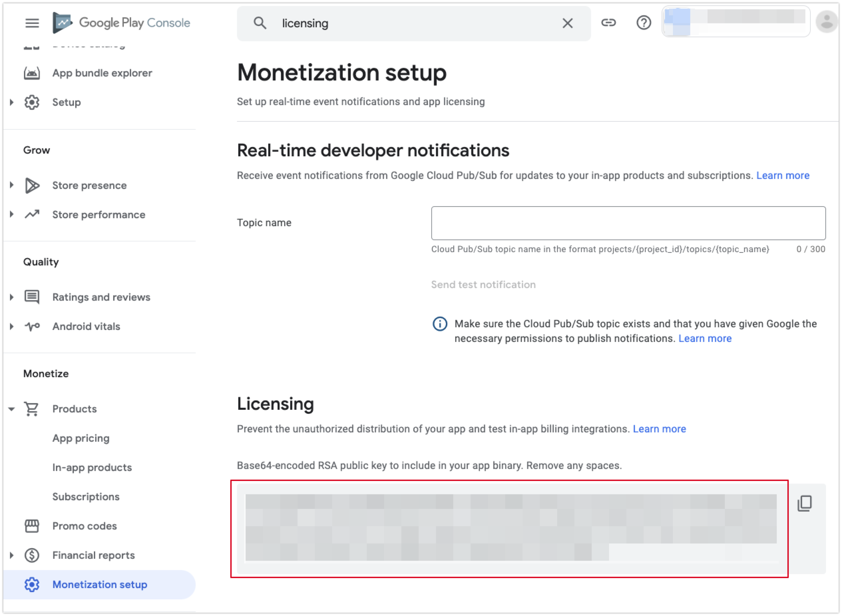Screen dimensions: 842x616
Task: Click the Store performance trend icon
Action: click(32, 215)
